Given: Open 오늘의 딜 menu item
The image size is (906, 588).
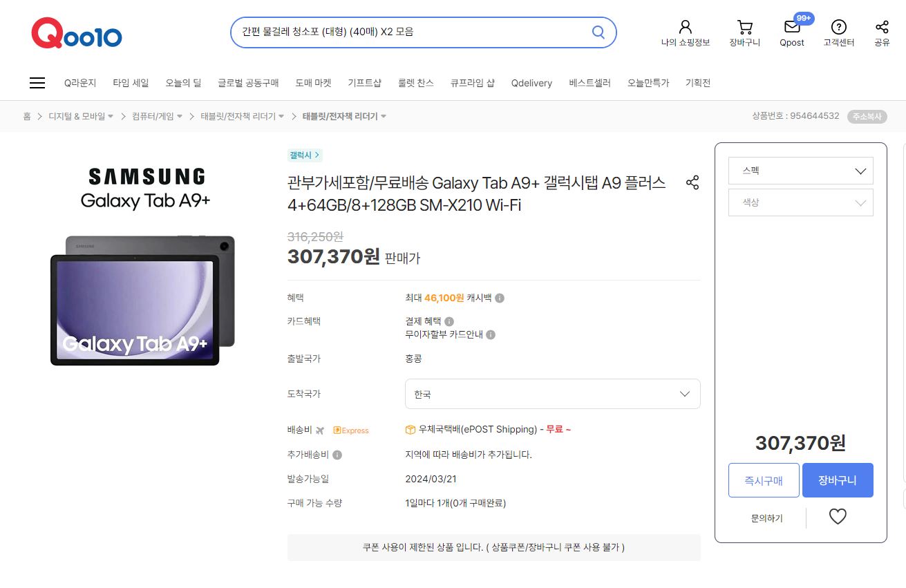Looking at the screenshot, I should click(x=183, y=83).
